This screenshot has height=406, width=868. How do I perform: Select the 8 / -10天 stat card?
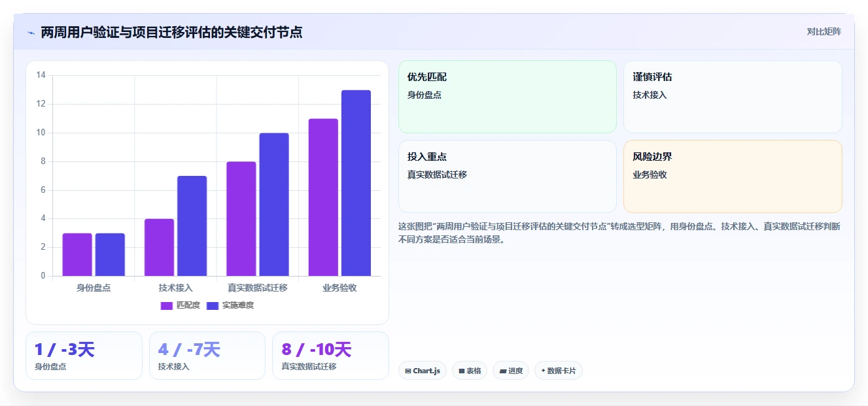coord(330,356)
